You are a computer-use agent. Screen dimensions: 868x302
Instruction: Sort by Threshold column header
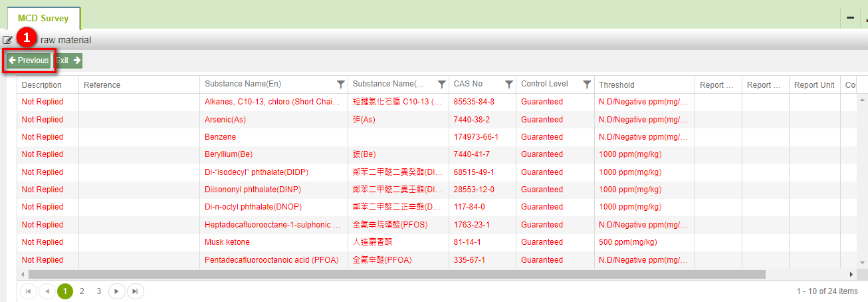pyautogui.click(x=617, y=85)
